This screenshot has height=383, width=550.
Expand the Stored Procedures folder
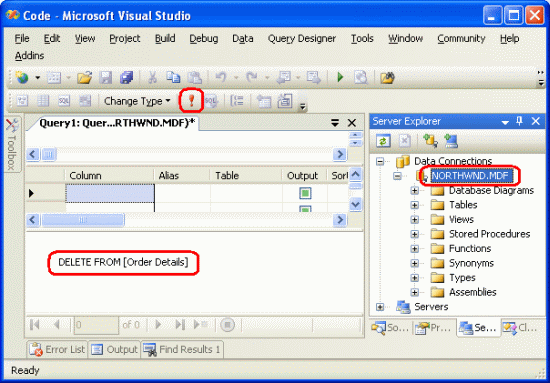pos(415,234)
